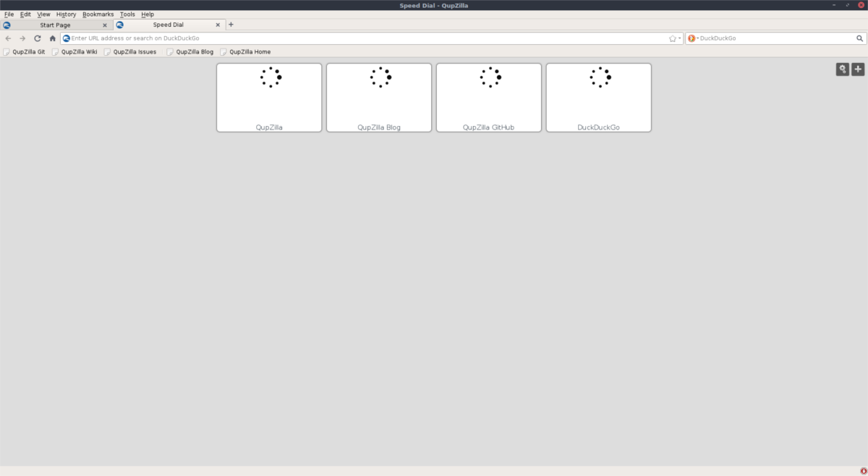Go forward with the forward arrow
Screen dimensions: 868x476
[x=22, y=38]
